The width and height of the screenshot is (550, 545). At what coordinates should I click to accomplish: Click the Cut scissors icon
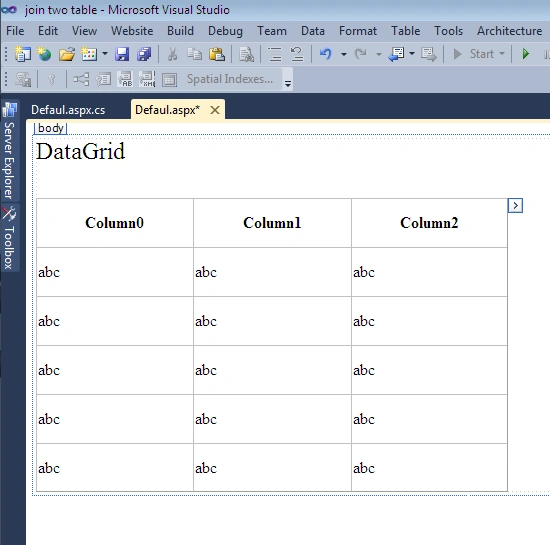[x=172, y=54]
